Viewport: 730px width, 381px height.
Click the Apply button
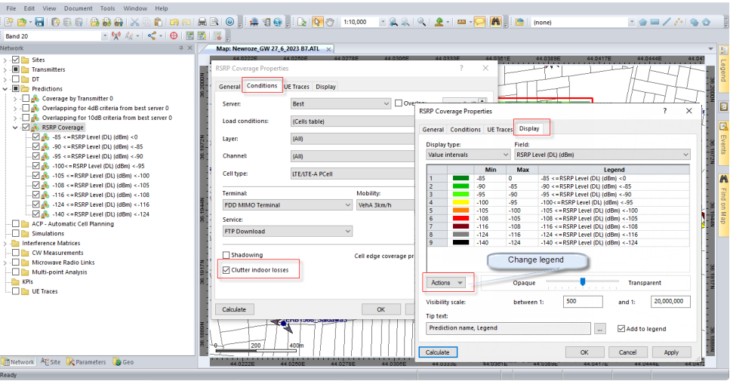[671, 353]
